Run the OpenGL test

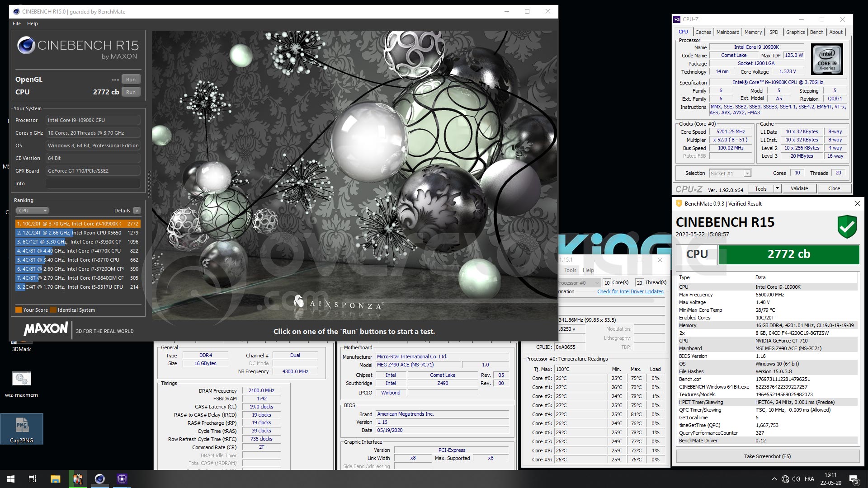[x=131, y=80]
